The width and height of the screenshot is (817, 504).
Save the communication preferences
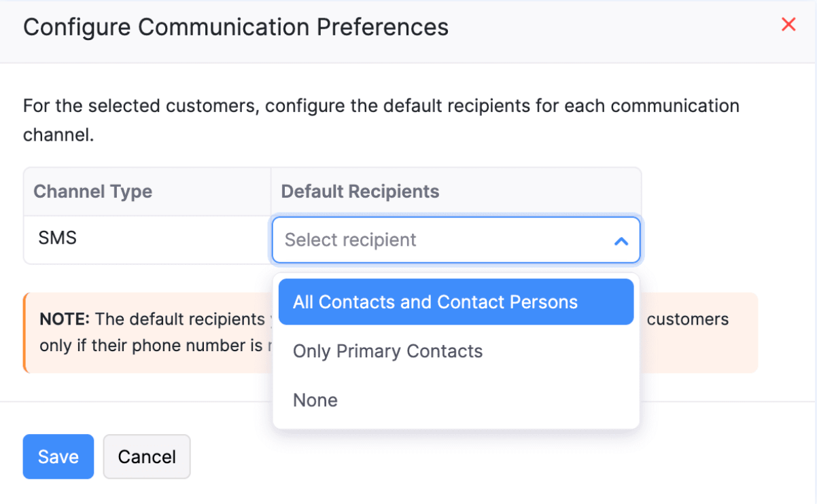58,456
